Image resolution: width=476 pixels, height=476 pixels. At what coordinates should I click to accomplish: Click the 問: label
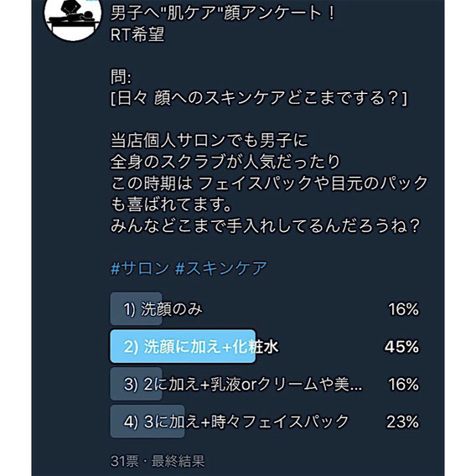[121, 76]
